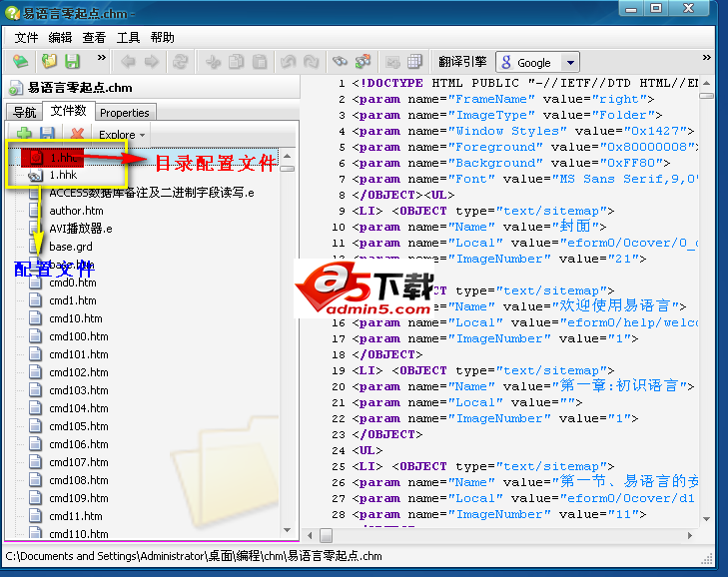Image resolution: width=728 pixels, height=577 pixels.
Task: Select the cmd109.htm file
Action: point(79,498)
